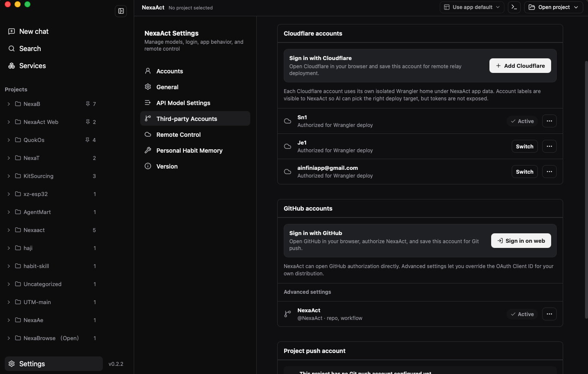This screenshot has width=588, height=374.
Task: Select the UTM-main project
Action: [51, 302]
